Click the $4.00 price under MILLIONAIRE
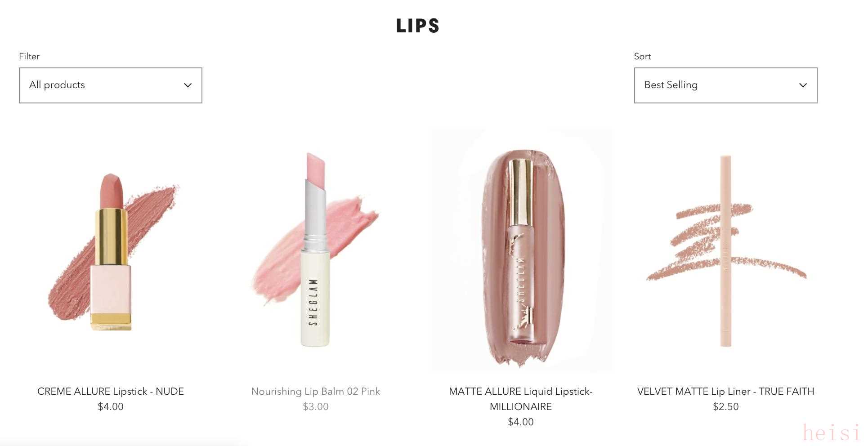Viewport: 868px width, 446px height. pyautogui.click(x=520, y=422)
